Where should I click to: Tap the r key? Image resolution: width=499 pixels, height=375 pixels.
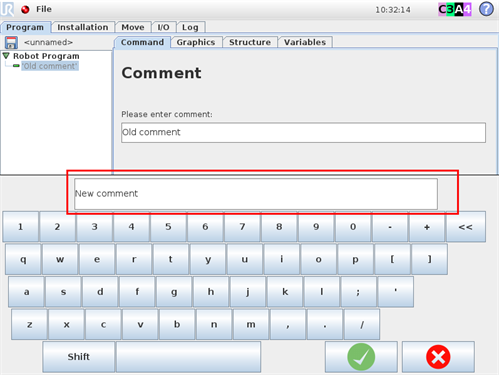click(134, 259)
